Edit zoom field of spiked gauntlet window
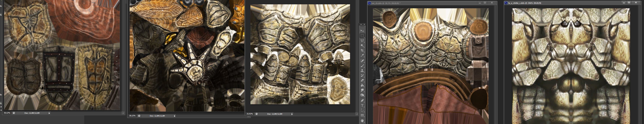 coord(132,116)
